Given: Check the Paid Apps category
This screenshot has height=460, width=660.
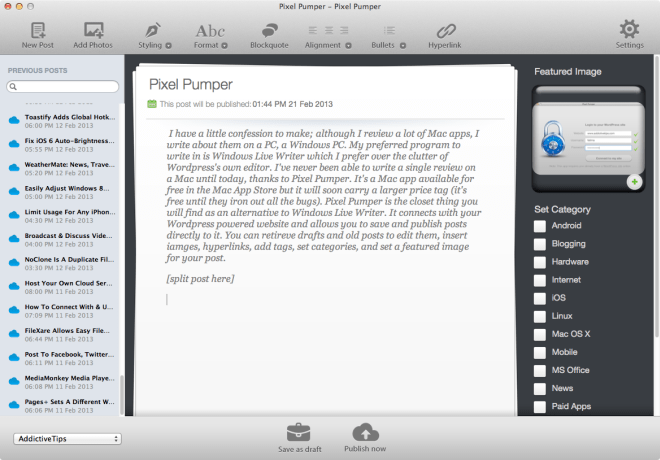Looking at the screenshot, I should pos(540,407).
